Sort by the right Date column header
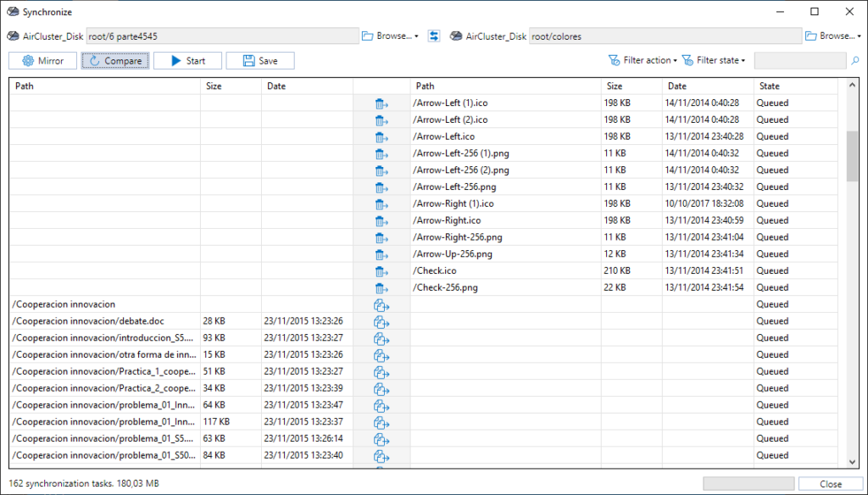 [708, 86]
